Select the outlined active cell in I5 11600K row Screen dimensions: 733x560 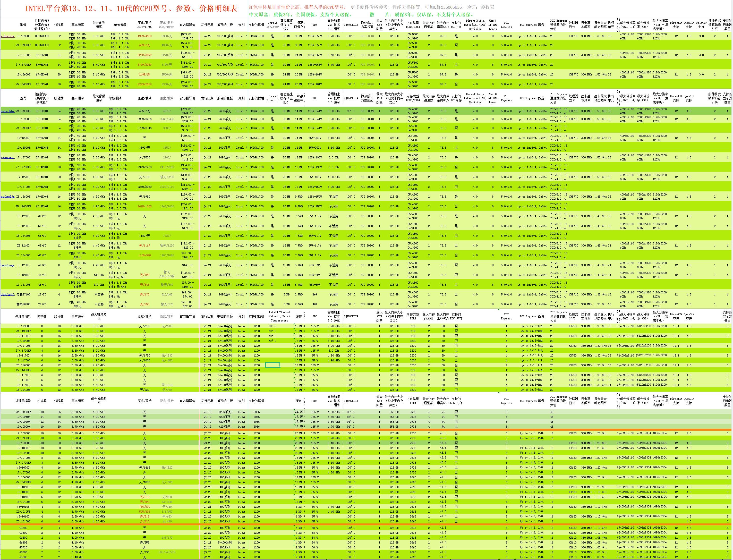[272, 365]
